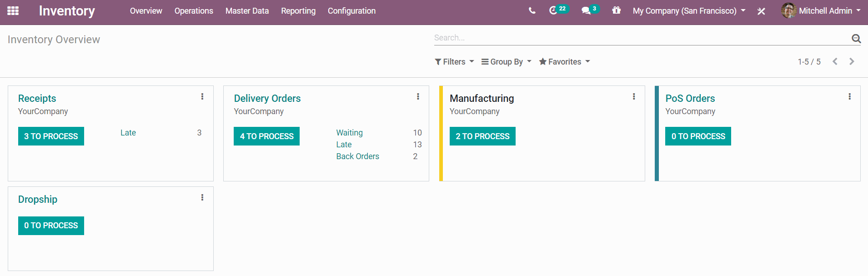Focus the Search input field

[x=637, y=38]
